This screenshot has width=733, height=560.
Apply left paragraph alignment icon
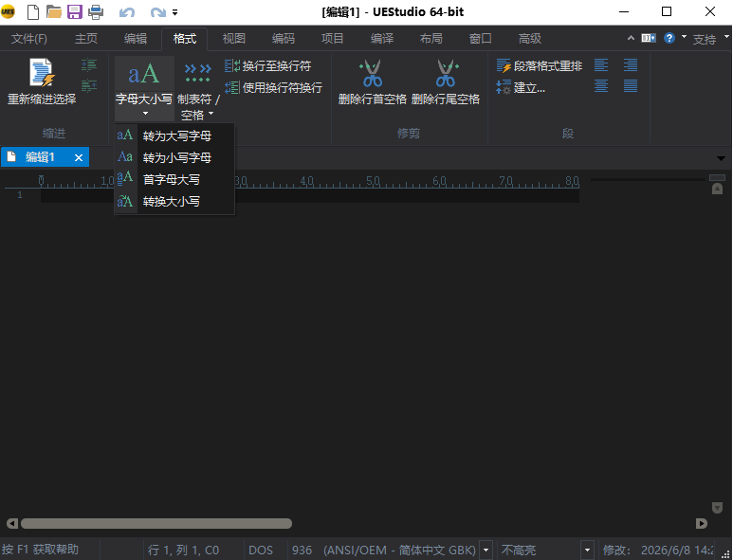601,65
